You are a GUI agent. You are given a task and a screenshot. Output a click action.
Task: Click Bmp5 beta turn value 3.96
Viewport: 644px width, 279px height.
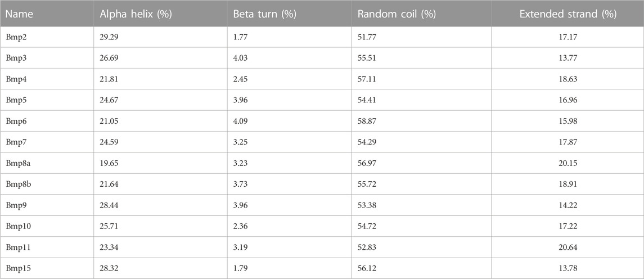click(x=240, y=100)
